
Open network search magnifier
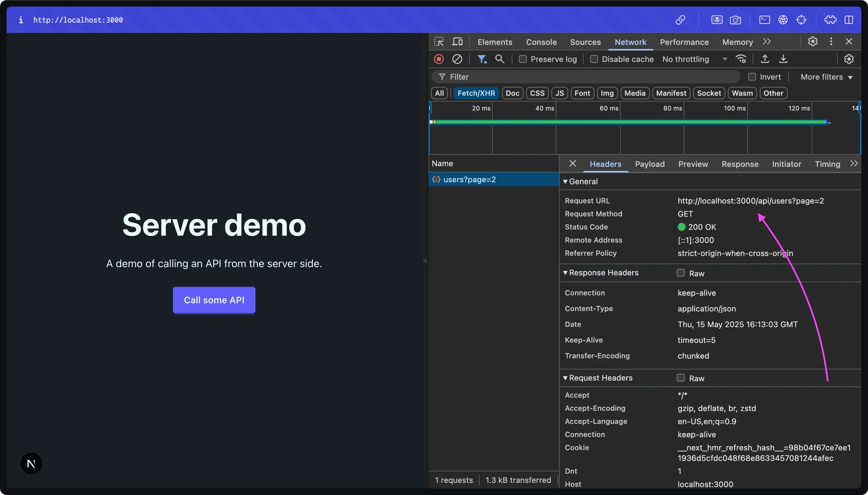(500, 59)
